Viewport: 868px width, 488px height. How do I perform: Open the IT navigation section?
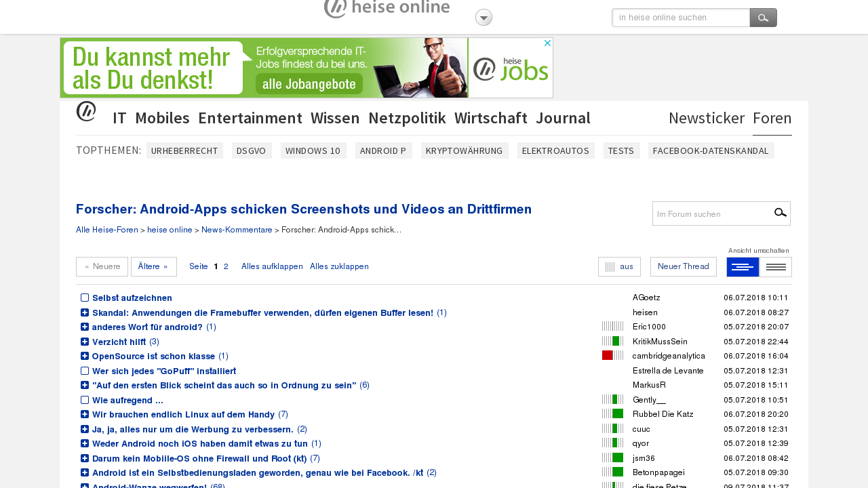[119, 118]
